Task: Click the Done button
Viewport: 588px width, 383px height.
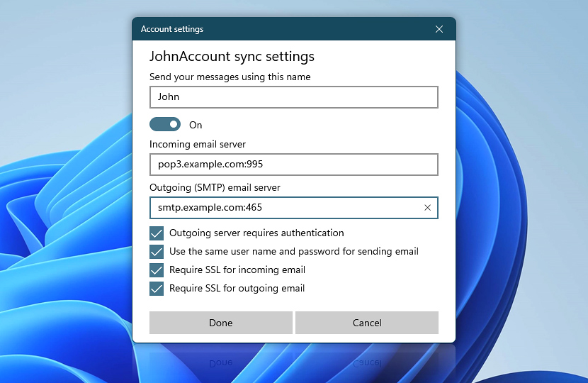Action: tap(221, 323)
